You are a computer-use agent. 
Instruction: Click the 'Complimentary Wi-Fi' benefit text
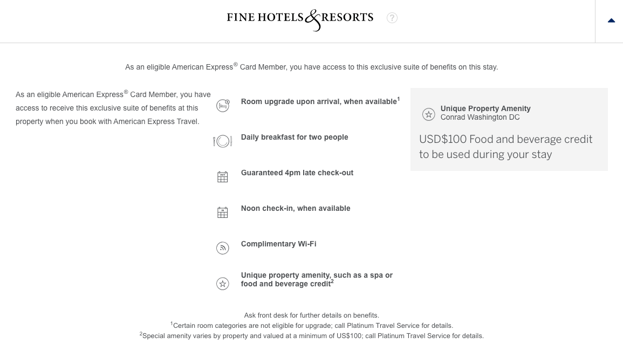click(x=279, y=244)
